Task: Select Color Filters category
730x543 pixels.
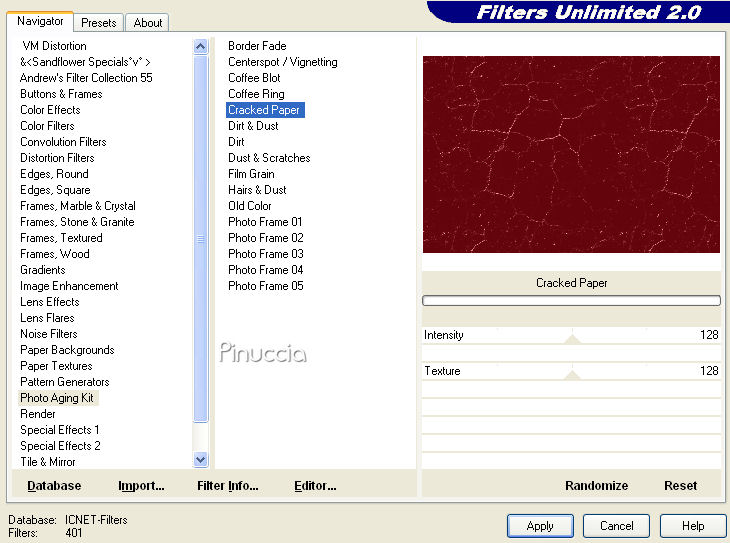Action: point(47,126)
